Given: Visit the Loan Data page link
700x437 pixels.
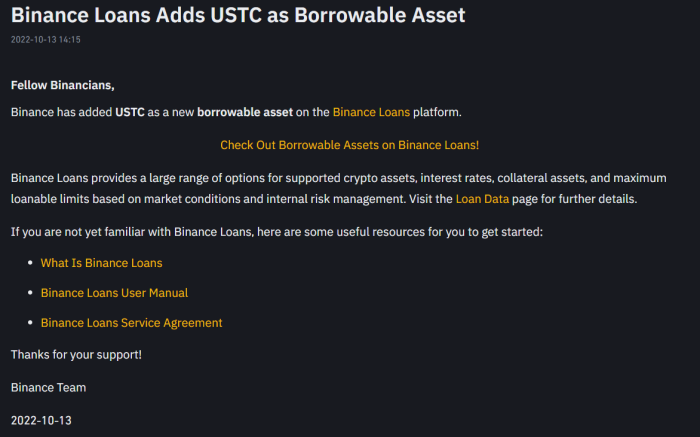Looking at the screenshot, I should pos(482,199).
